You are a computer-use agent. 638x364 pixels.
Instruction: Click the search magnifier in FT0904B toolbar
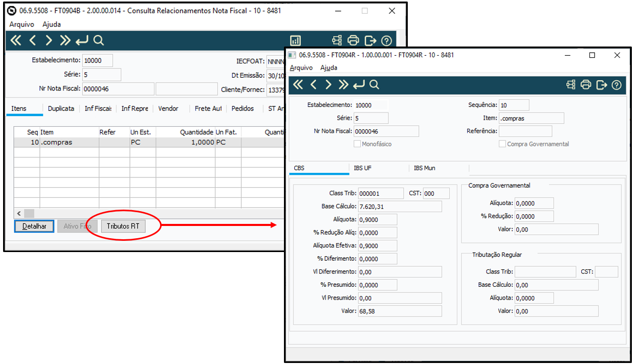99,40
